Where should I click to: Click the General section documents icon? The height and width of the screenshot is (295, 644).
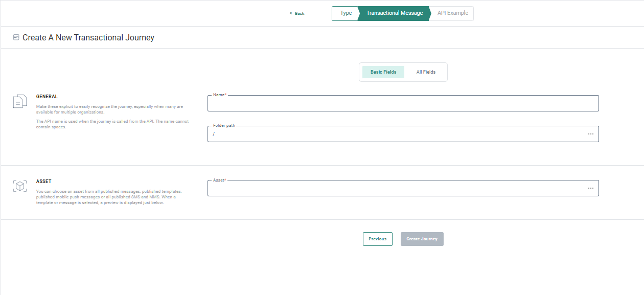(x=19, y=101)
